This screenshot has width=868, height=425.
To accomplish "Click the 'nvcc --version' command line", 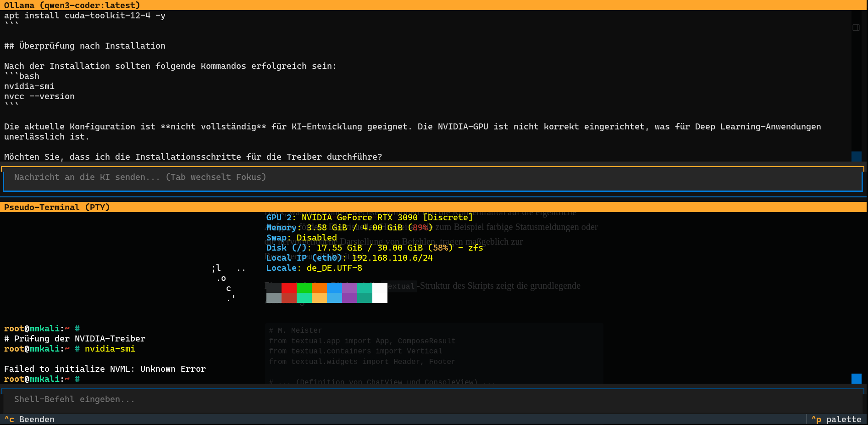I will [x=39, y=96].
